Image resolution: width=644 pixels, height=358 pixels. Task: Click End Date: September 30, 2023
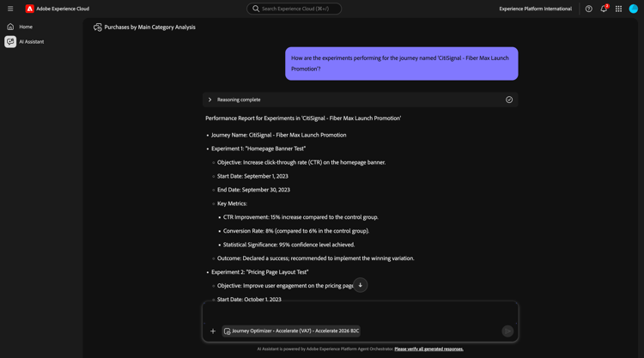[253, 190]
